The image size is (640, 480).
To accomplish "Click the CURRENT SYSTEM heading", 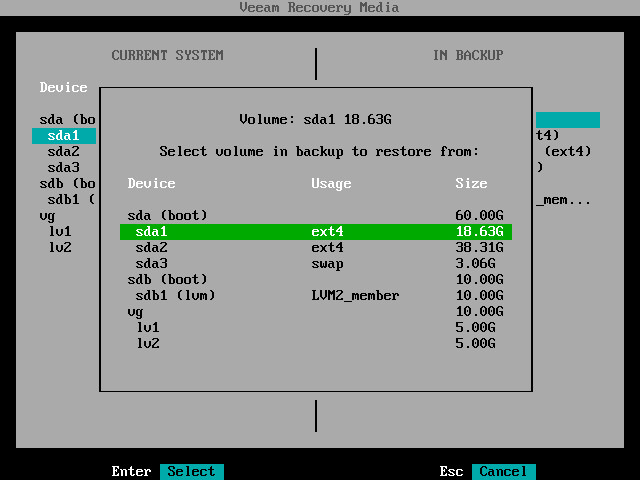I will click(167, 56).
